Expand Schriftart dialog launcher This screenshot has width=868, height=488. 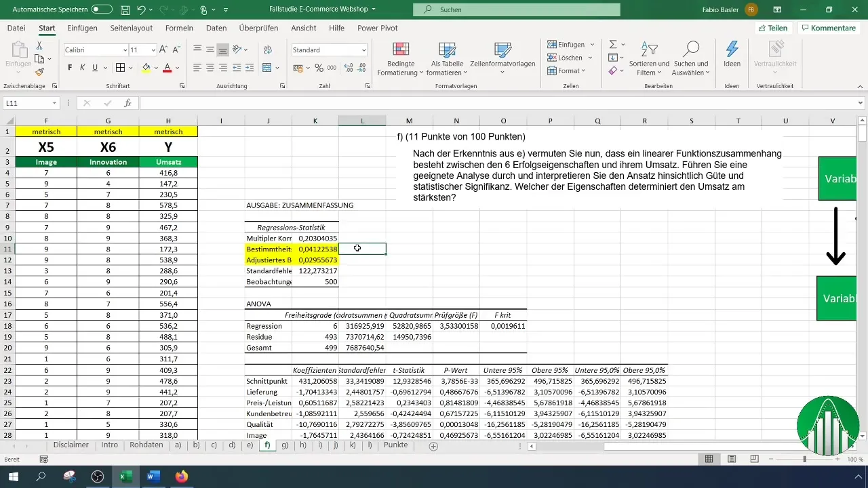tap(182, 87)
